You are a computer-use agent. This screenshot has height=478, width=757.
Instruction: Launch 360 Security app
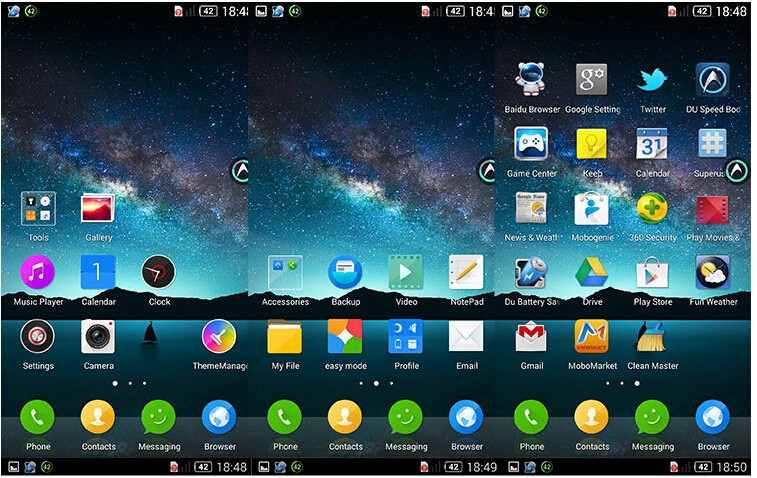coord(652,208)
